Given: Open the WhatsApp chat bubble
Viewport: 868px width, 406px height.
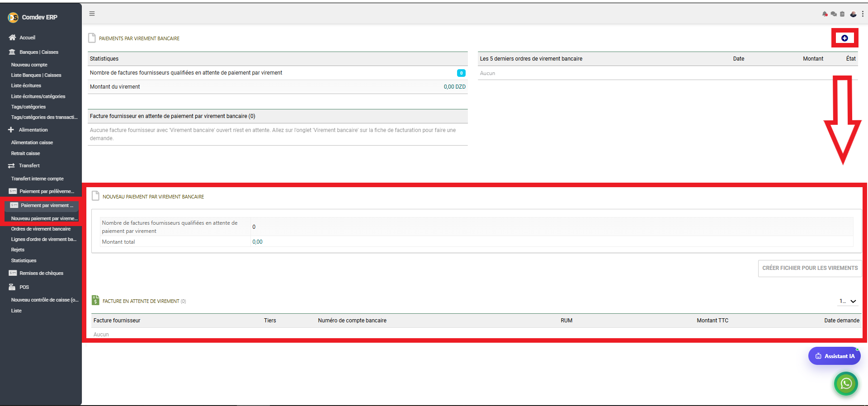Looking at the screenshot, I should coord(846,383).
